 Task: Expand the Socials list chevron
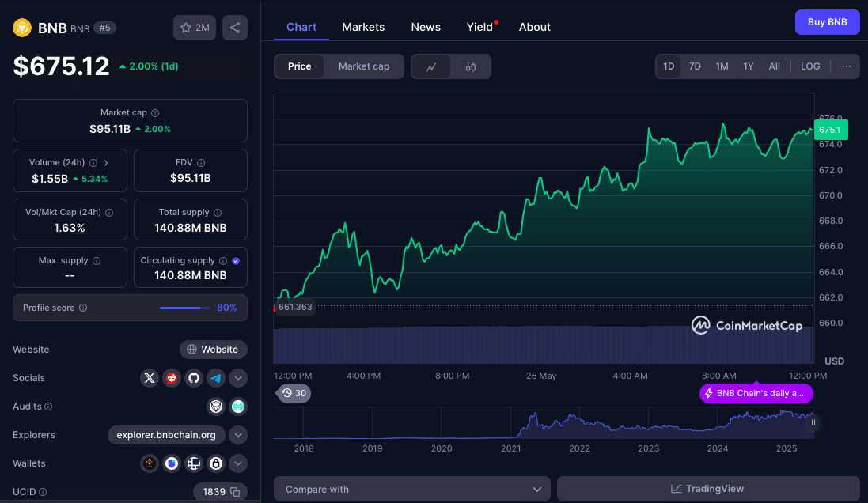(238, 378)
